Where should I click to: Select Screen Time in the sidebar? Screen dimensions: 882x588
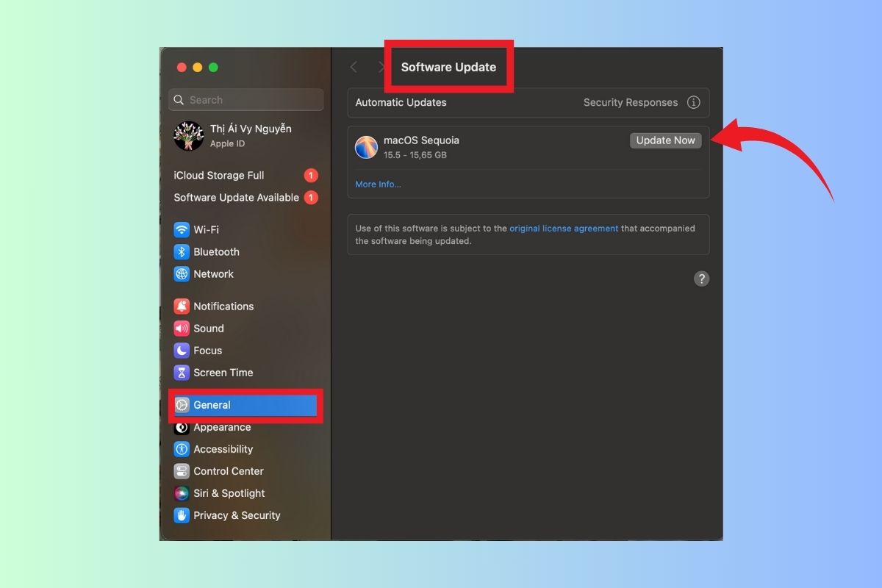click(x=246, y=373)
